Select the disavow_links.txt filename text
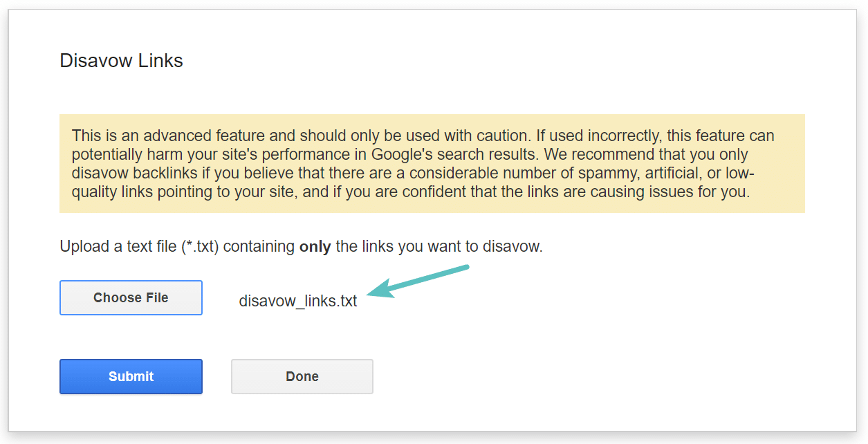Screen dimensions: 868x444 tap(297, 301)
